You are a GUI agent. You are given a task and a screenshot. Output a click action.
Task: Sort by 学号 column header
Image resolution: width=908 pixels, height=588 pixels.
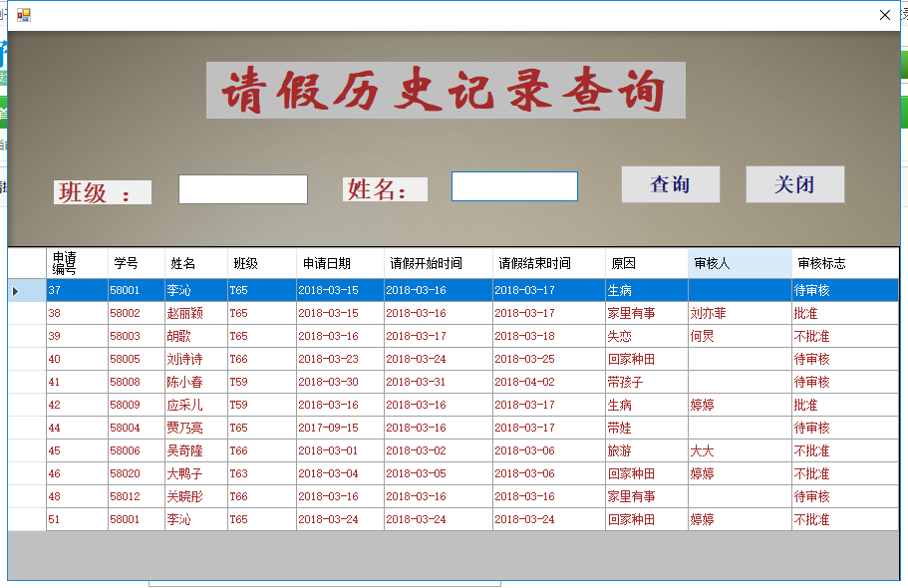136,264
